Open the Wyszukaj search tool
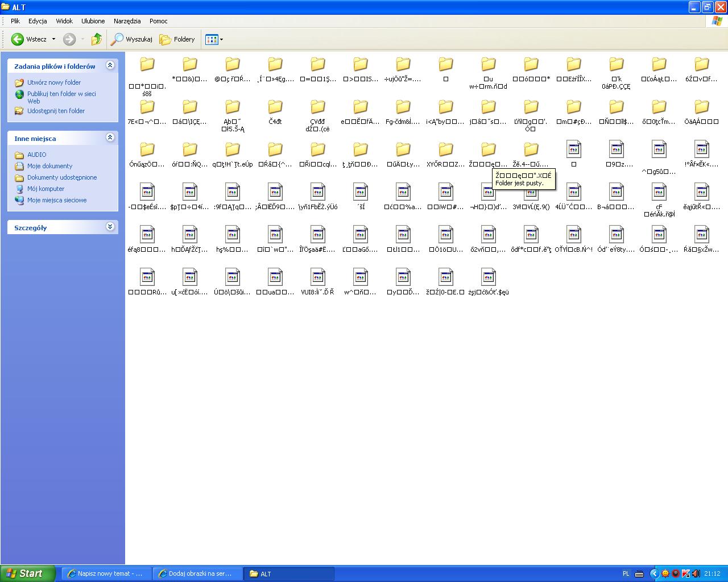The height and width of the screenshot is (582, 728). pos(131,39)
